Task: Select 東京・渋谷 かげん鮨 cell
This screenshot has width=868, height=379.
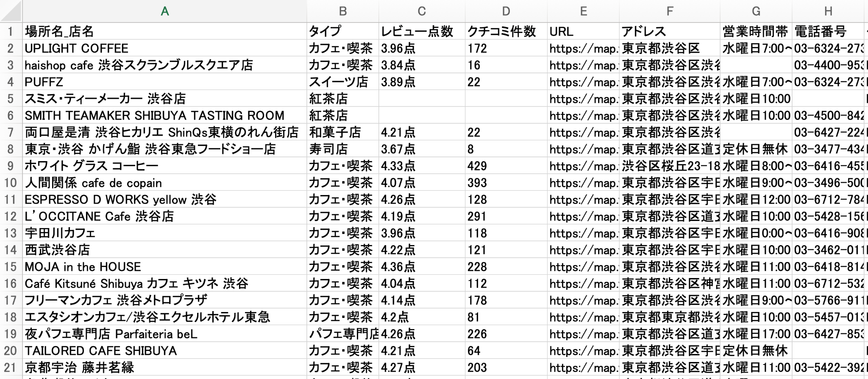Action: pyautogui.click(x=164, y=149)
